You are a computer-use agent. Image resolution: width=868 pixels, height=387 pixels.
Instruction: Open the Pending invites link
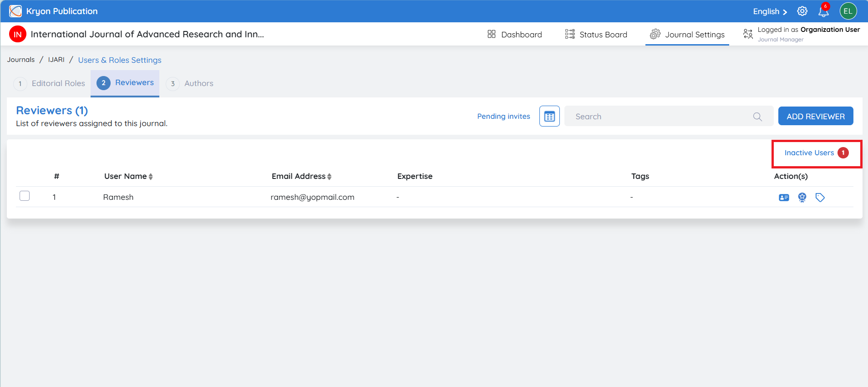point(503,116)
